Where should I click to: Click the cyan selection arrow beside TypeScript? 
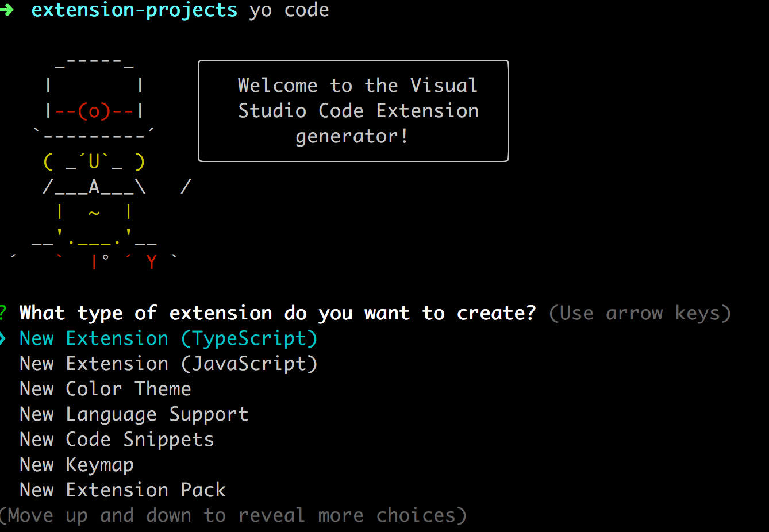(x=3, y=338)
